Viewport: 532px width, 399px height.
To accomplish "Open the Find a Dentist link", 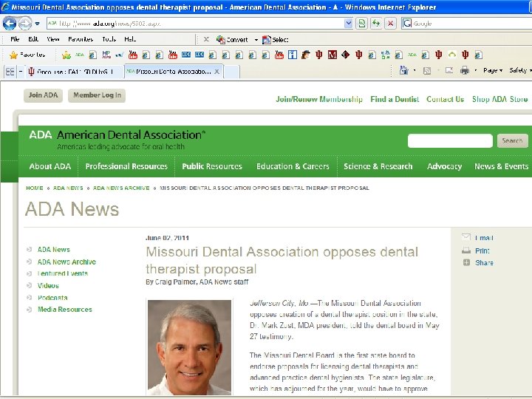I will 395,99.
